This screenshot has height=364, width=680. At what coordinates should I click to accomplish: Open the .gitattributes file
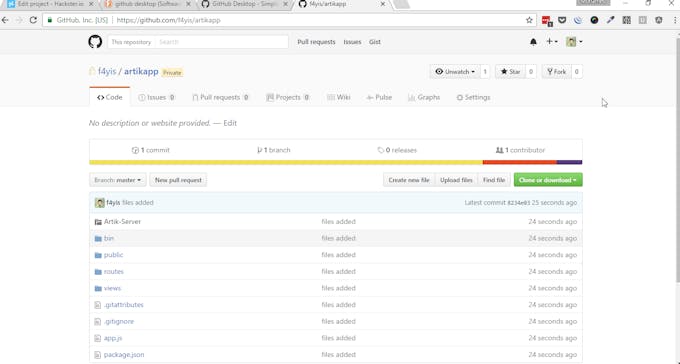124,305
